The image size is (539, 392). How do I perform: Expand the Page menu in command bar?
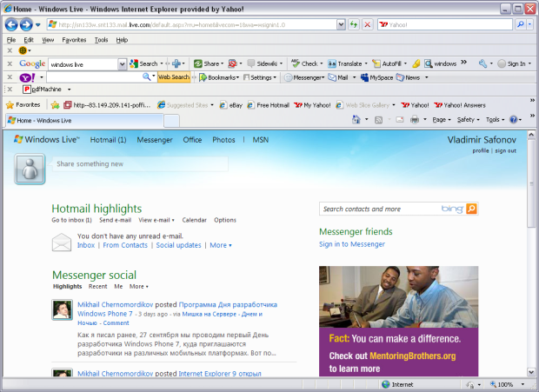(x=442, y=120)
